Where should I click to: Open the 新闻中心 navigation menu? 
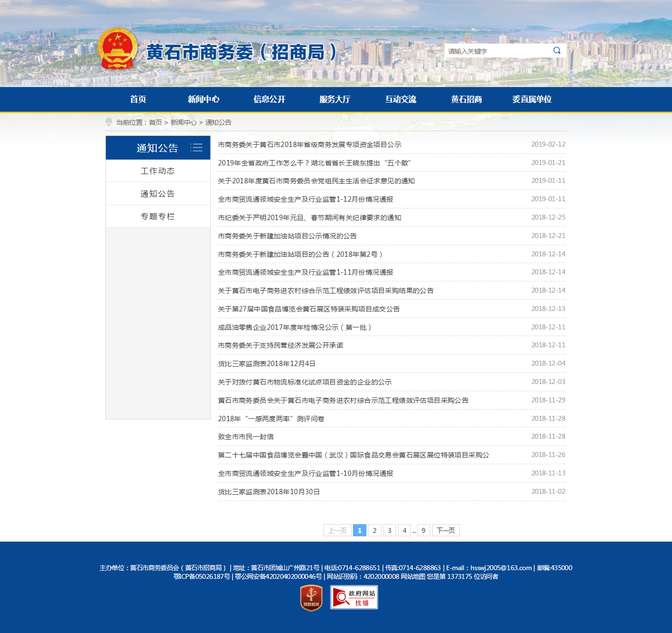(204, 99)
